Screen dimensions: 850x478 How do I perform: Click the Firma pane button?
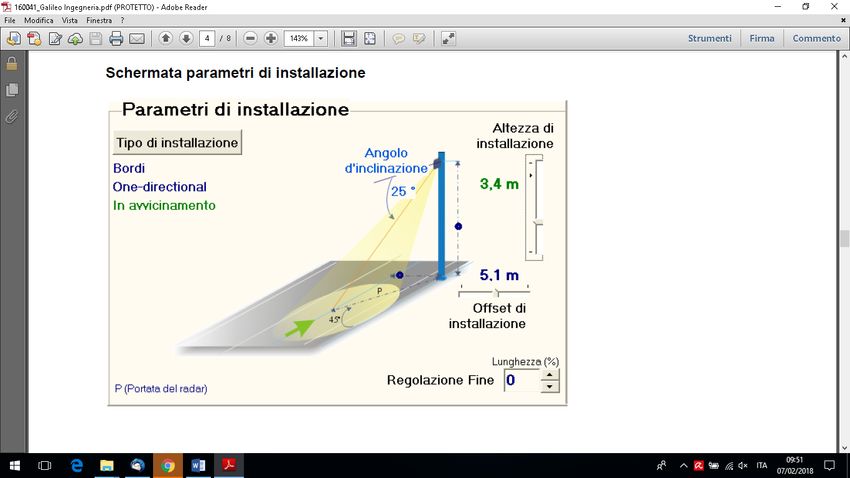click(762, 38)
